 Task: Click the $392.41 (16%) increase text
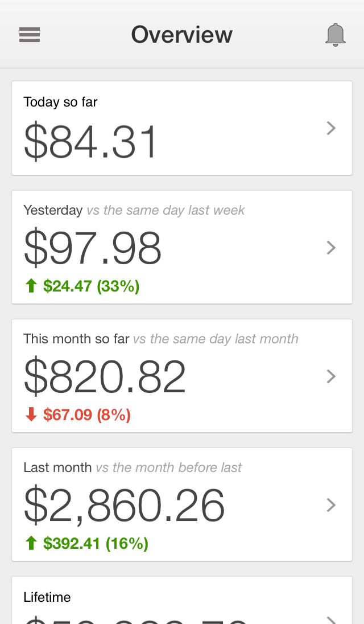tap(96, 543)
